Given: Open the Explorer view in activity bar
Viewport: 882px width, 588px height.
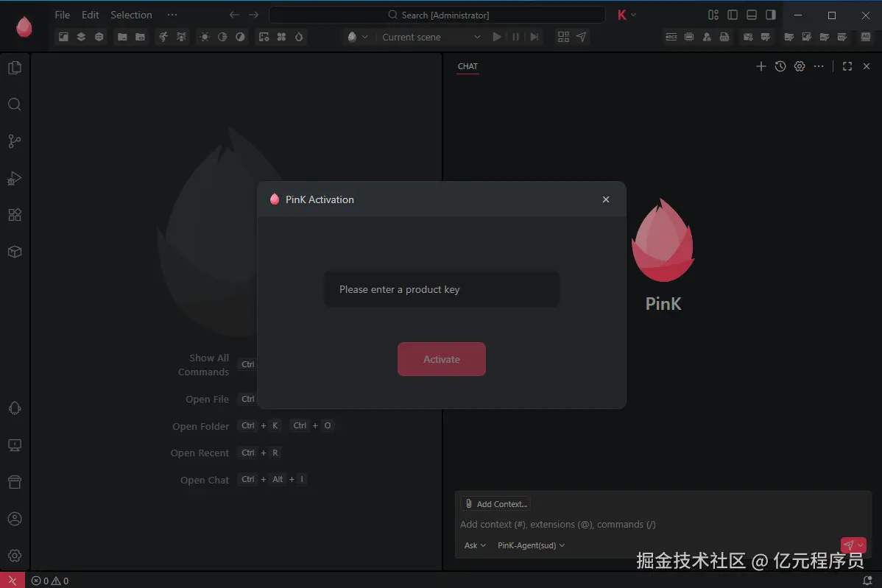Looking at the screenshot, I should pyautogui.click(x=15, y=68).
